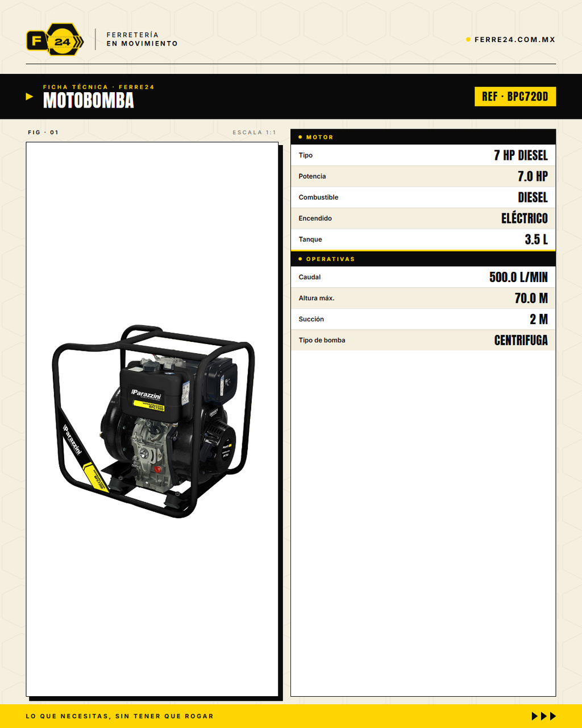The height and width of the screenshot is (728, 582).
Task: Select the '7 HP DIESEL' value
Action: pos(521,155)
